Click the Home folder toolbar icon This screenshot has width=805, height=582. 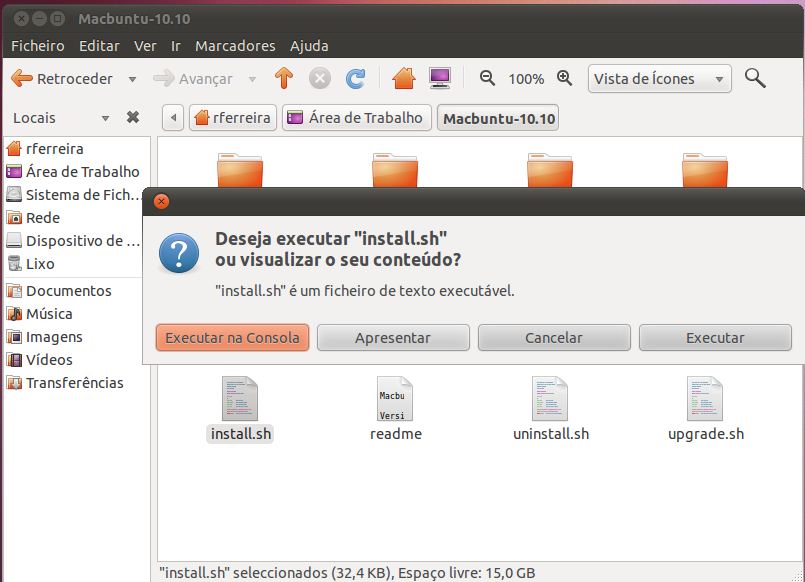(403, 78)
